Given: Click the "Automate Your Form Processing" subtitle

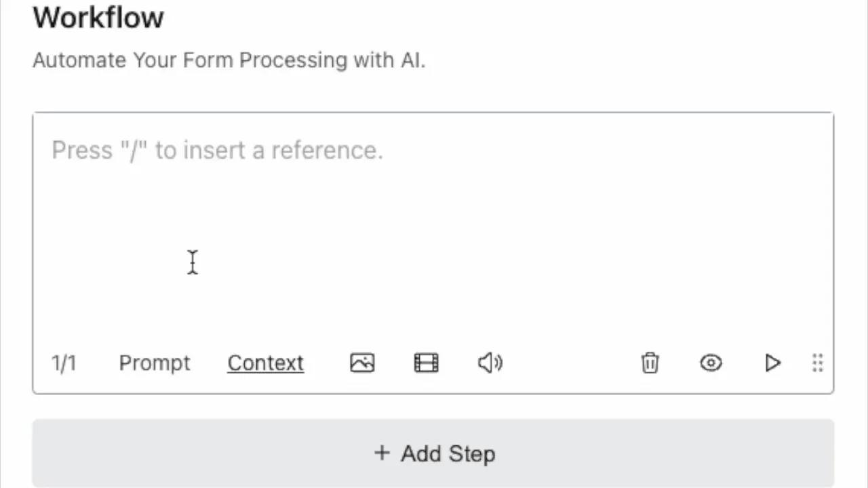Looking at the screenshot, I should tap(190, 60).
